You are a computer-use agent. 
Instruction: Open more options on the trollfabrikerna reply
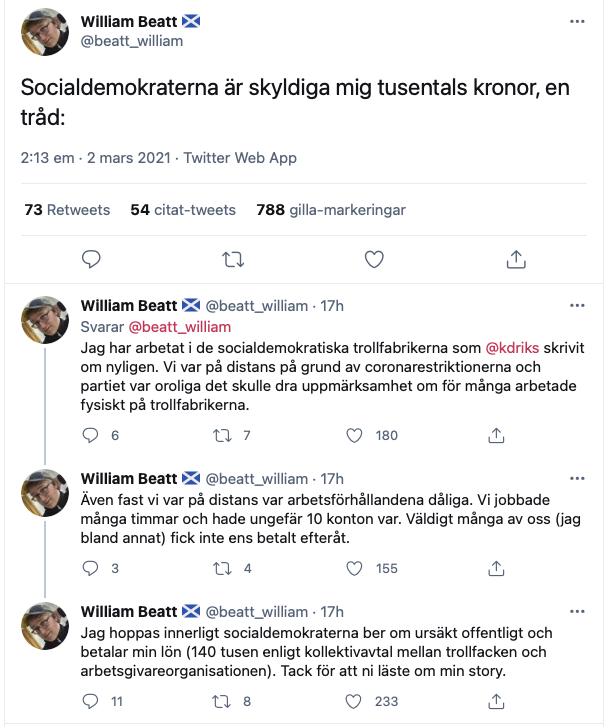click(x=576, y=305)
